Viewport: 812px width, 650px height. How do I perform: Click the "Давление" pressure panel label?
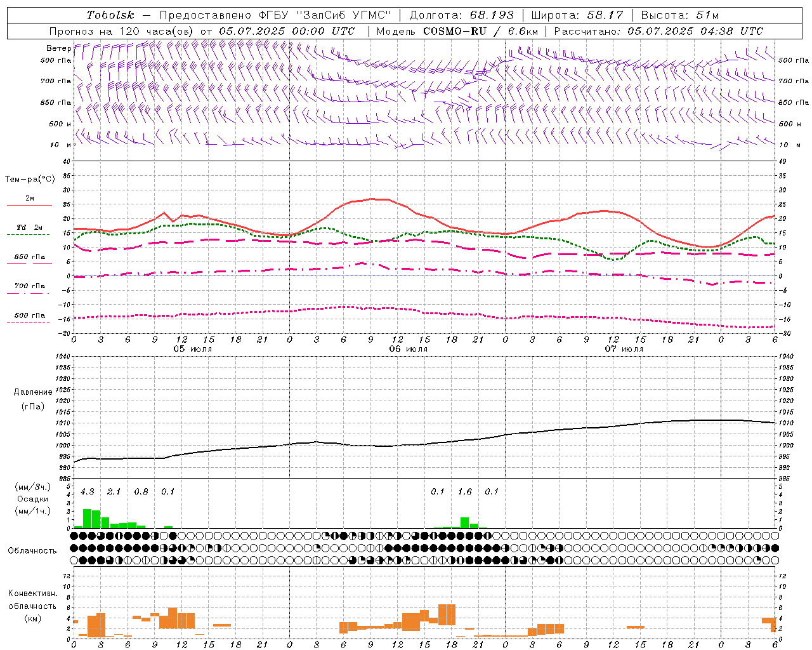pos(33,392)
